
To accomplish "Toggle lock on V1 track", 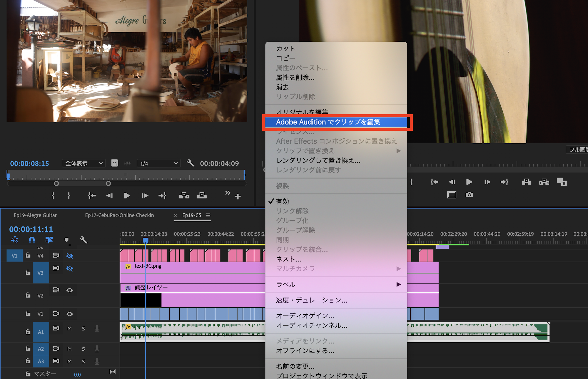I will click(x=28, y=313).
